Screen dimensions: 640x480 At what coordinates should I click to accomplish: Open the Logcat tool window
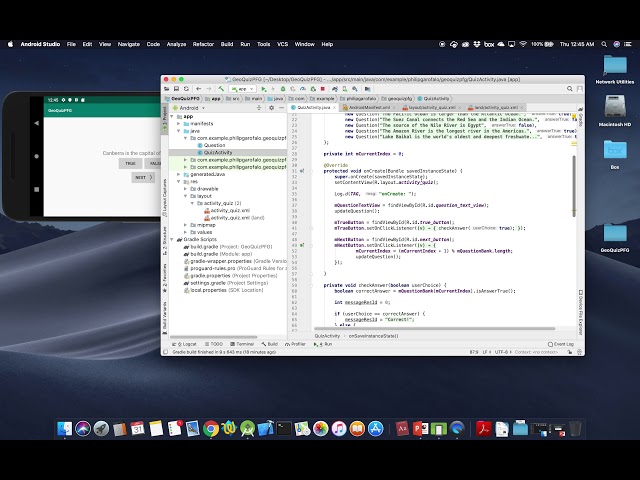pos(185,344)
